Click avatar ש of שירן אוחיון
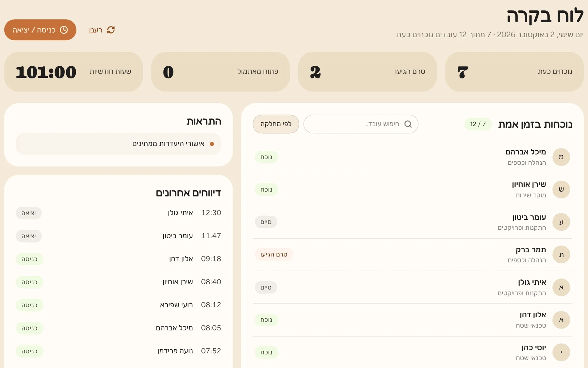Screen dimensions: 588x368 561,190
